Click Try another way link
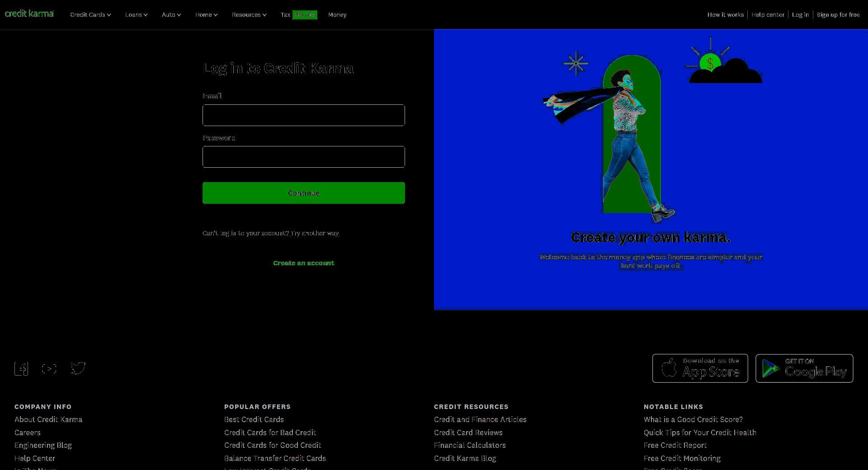Screen dimensions: 868x470 point(315,233)
